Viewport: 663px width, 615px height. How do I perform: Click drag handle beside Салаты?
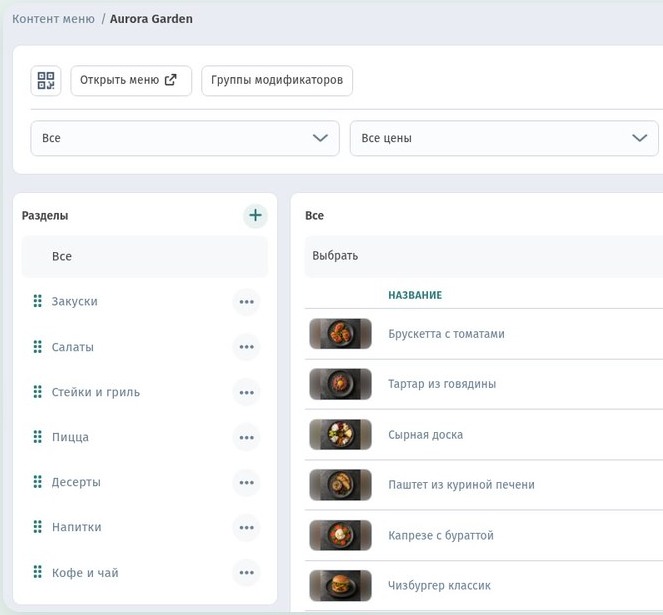[38, 347]
